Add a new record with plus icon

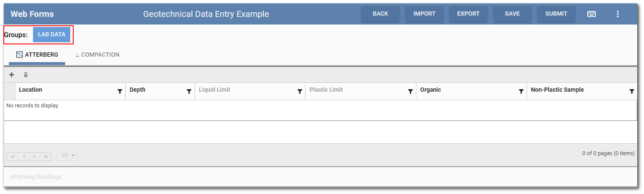pyautogui.click(x=11, y=75)
